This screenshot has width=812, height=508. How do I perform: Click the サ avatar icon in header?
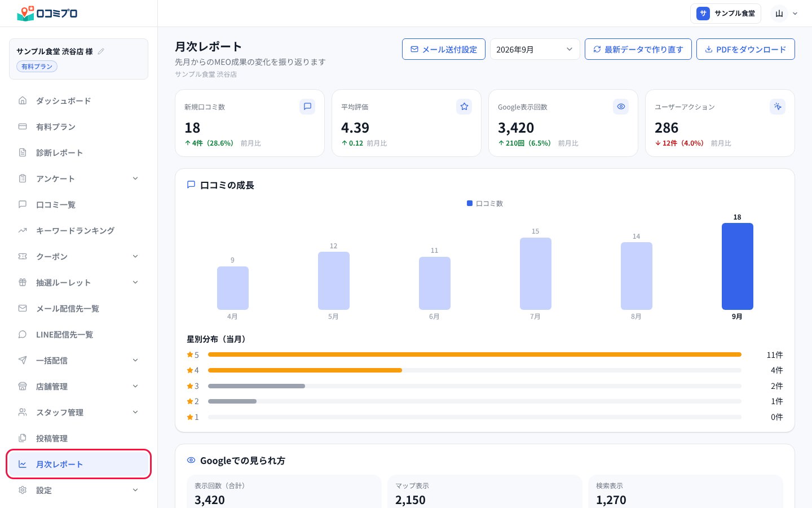[703, 14]
